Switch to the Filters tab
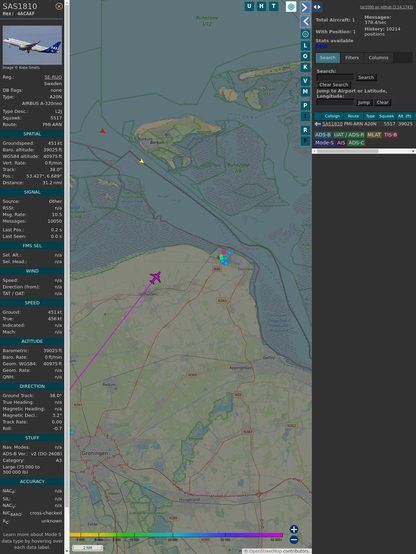The width and height of the screenshot is (416, 554). coord(352,58)
